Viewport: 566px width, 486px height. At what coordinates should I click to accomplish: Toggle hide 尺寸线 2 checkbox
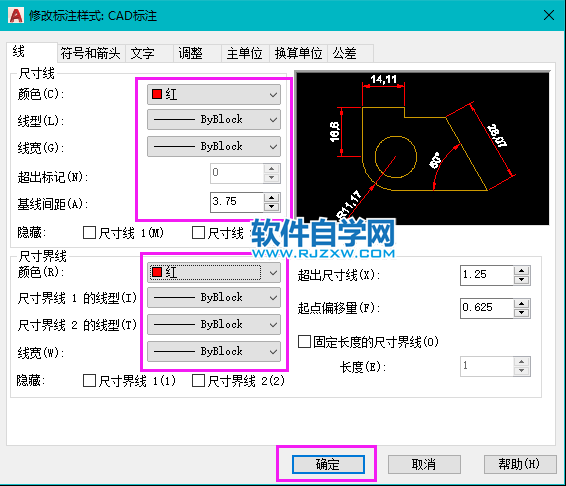coord(199,233)
